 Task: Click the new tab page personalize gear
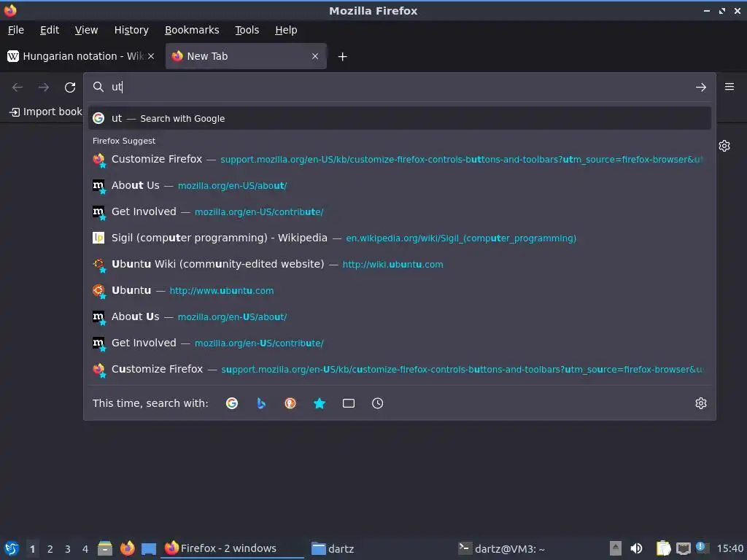click(724, 146)
